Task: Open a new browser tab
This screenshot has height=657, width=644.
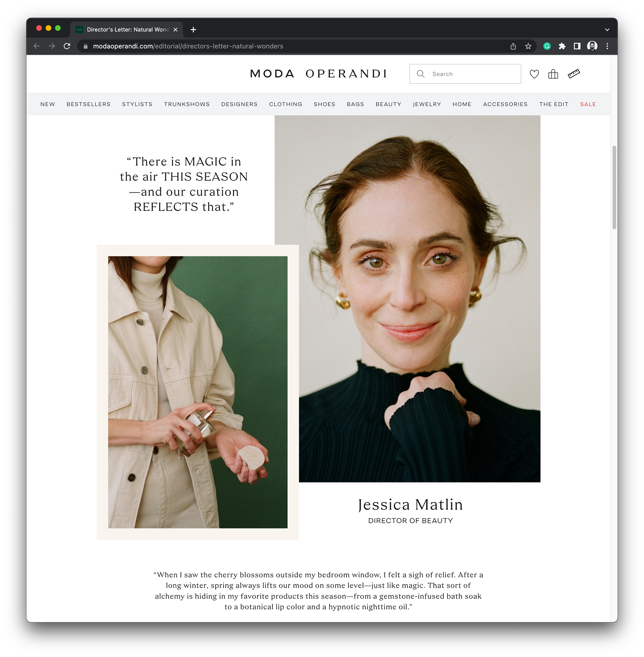Action: (x=193, y=30)
